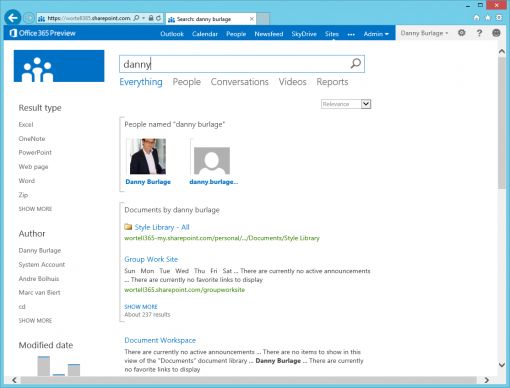This screenshot has height=388, width=510.
Task: Click the blue site people logo
Action: (59, 66)
